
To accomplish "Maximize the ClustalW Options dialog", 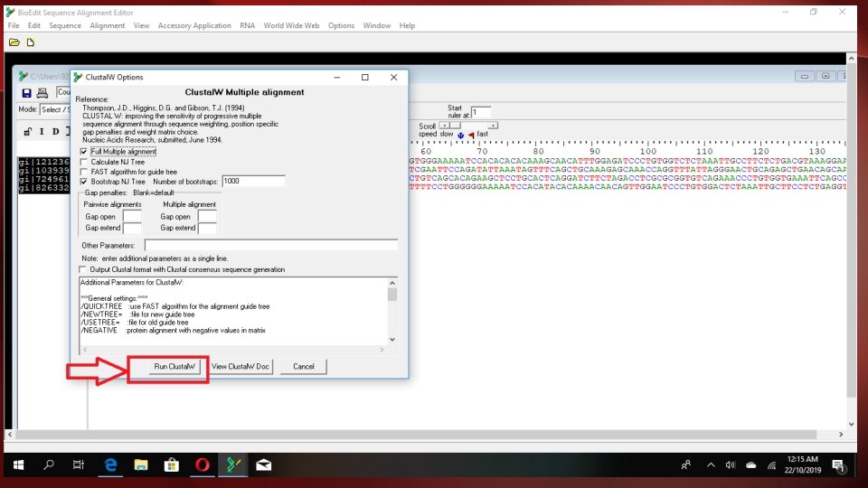I will click(364, 77).
